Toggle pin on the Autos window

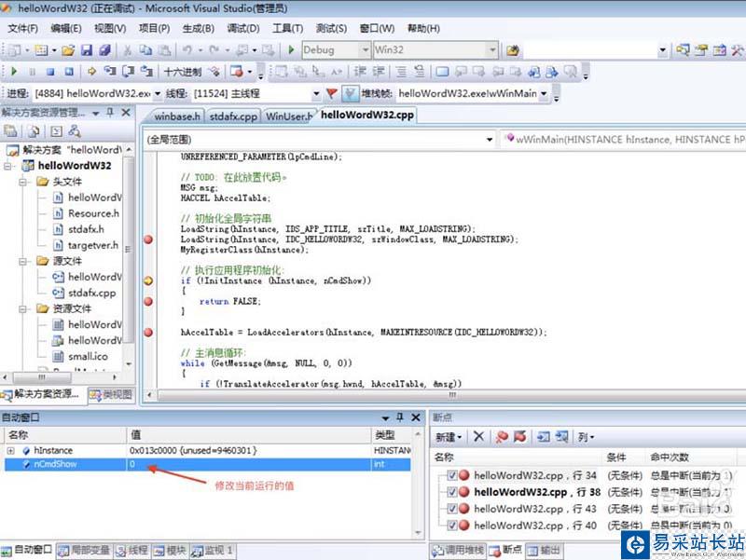point(400,417)
